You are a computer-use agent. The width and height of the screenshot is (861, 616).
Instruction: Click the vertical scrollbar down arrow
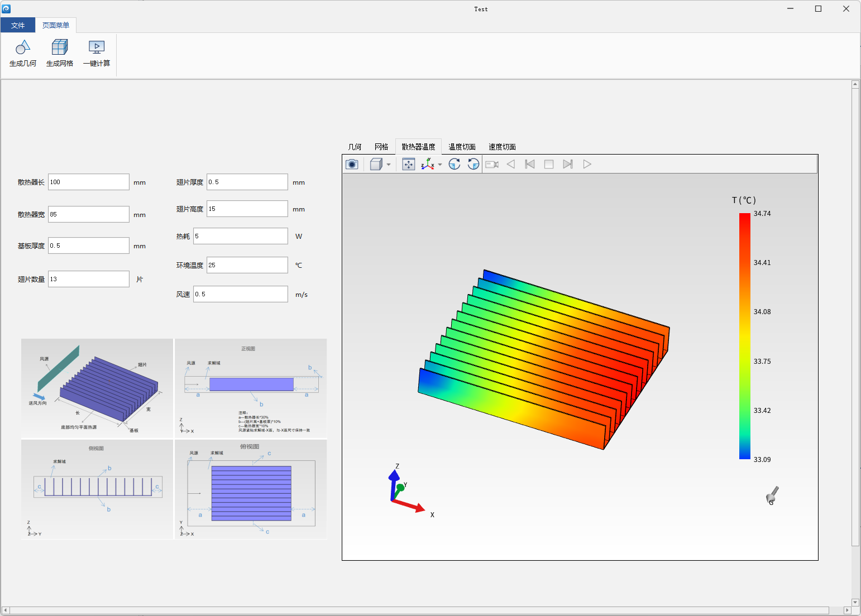[x=855, y=603]
